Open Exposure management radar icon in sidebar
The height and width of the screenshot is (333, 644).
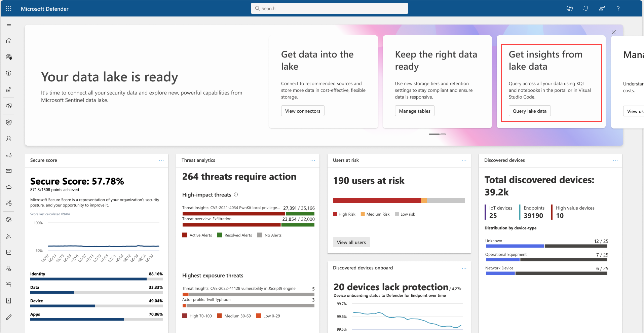9,57
